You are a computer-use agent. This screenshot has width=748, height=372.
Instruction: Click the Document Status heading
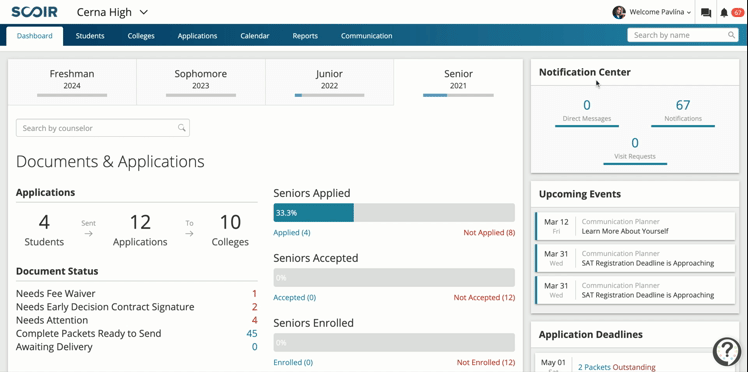tap(57, 271)
